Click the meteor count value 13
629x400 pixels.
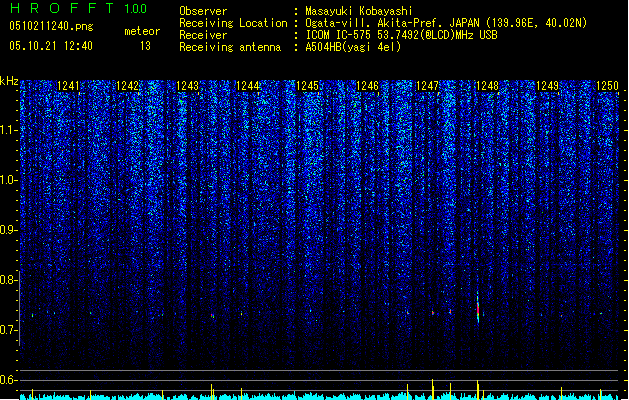[x=145, y=46]
